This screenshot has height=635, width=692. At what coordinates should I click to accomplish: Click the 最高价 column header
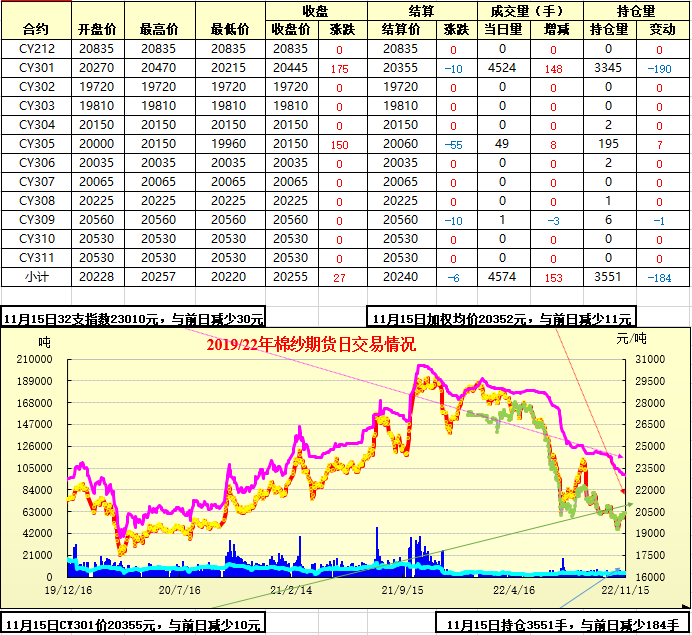pyautogui.click(x=158, y=30)
